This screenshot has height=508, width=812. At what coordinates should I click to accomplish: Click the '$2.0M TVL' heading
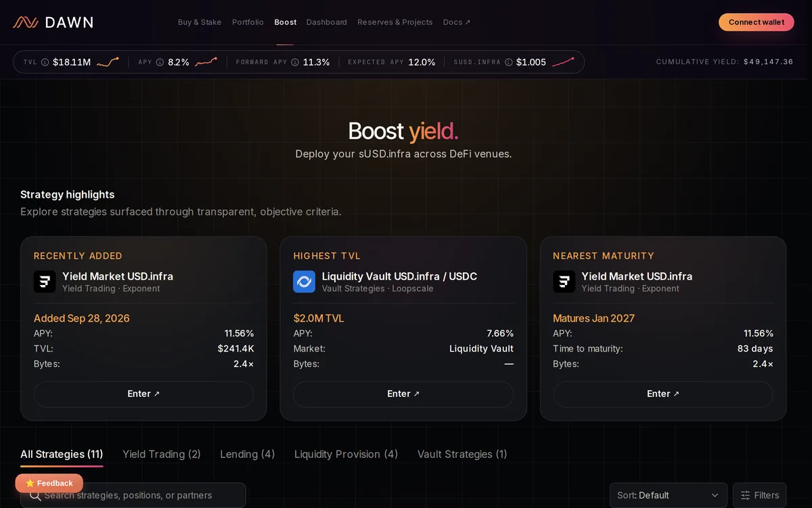tap(319, 318)
